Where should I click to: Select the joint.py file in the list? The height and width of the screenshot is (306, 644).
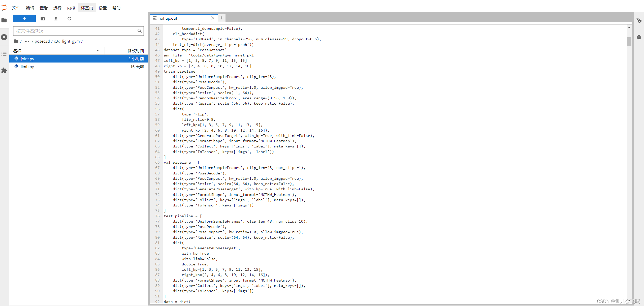click(x=27, y=59)
